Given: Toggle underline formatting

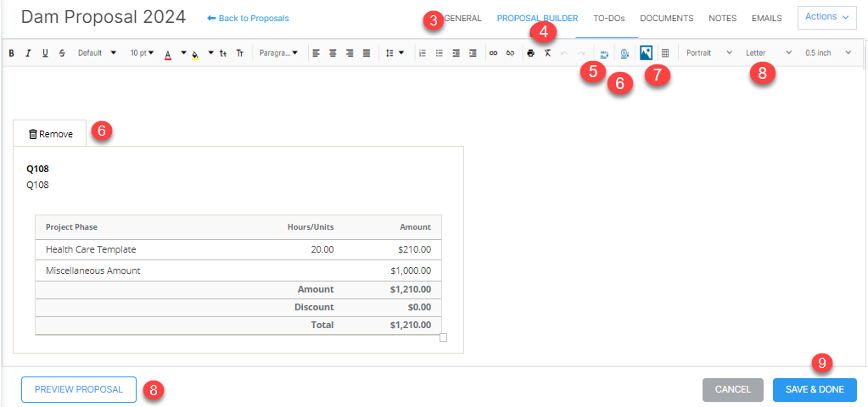Looking at the screenshot, I should click(x=45, y=53).
